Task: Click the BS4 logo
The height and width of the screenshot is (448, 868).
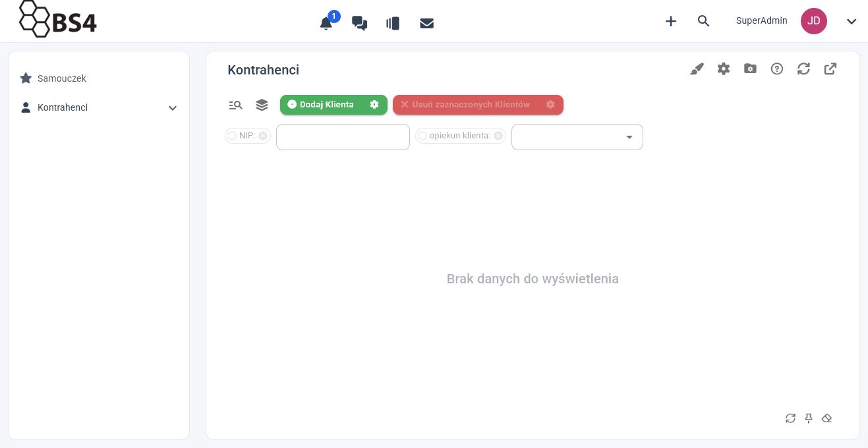Action: [58, 20]
